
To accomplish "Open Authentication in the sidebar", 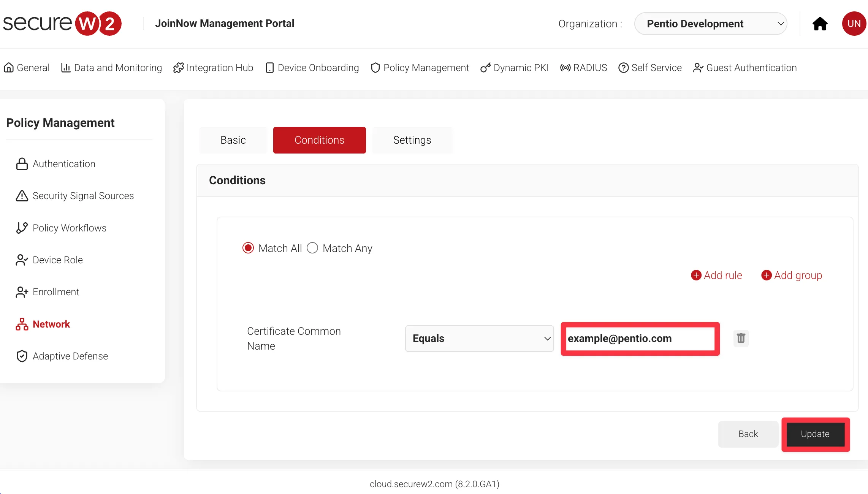I will click(x=63, y=164).
